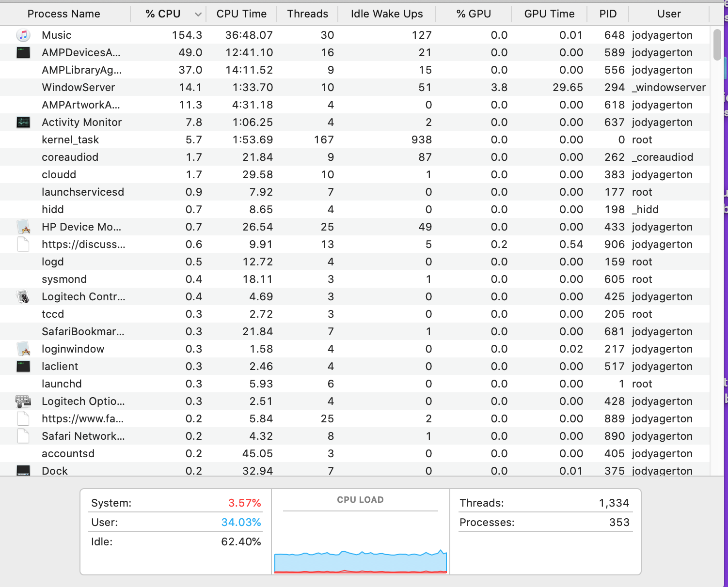Screen dimensions: 728x587
Task: Click the HP Device Mo... icon
Action: [x=23, y=227]
